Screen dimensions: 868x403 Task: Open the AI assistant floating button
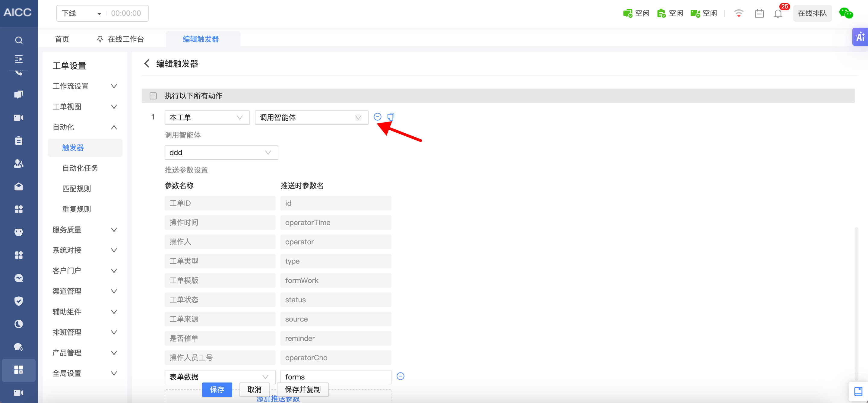point(860,37)
